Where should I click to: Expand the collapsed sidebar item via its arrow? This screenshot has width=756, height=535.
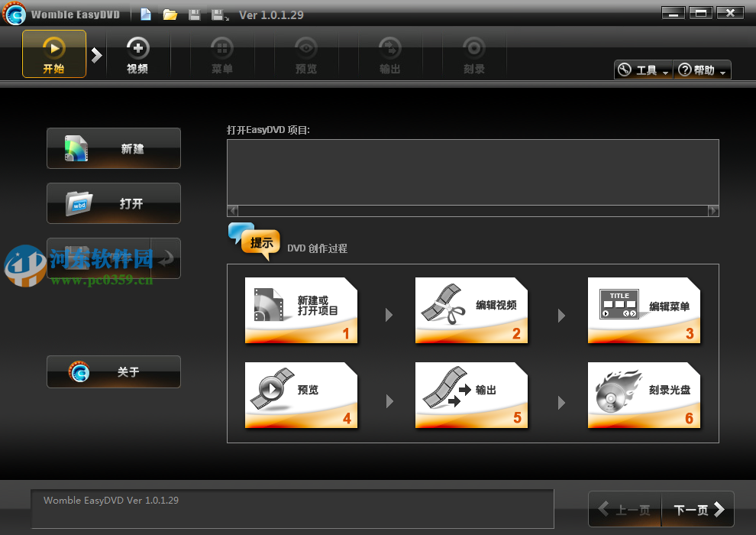(166, 258)
